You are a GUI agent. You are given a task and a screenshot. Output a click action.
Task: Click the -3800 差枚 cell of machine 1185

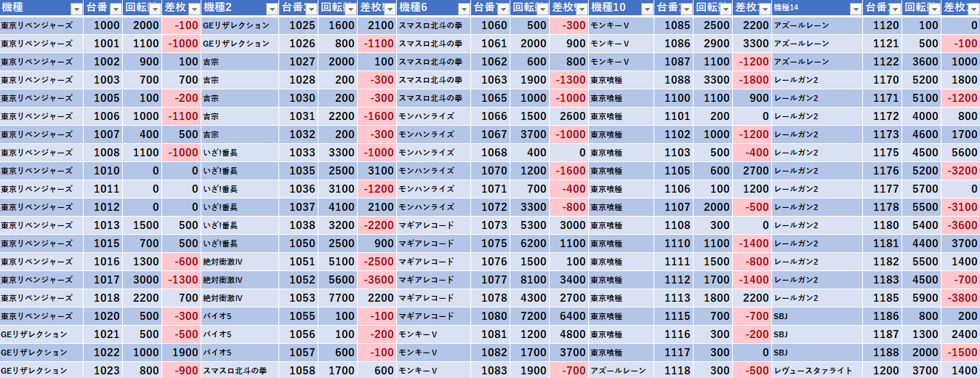click(960, 298)
